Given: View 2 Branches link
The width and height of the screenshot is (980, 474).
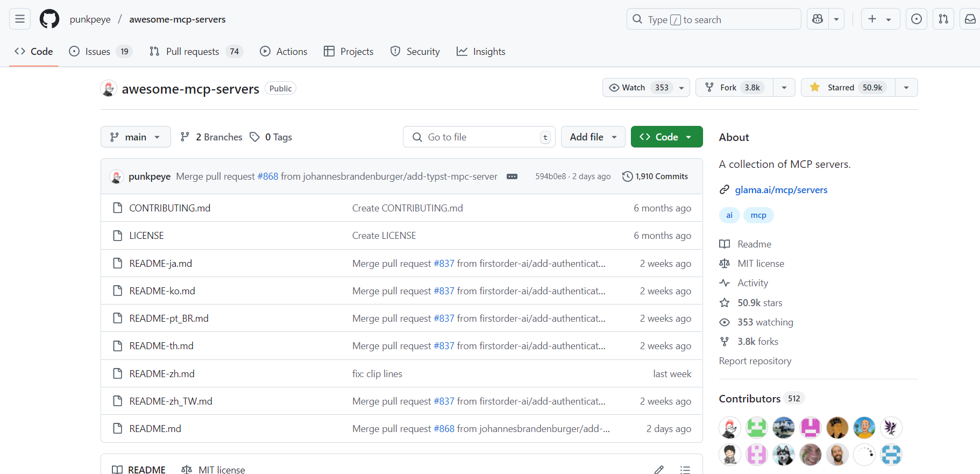Looking at the screenshot, I should click(211, 137).
